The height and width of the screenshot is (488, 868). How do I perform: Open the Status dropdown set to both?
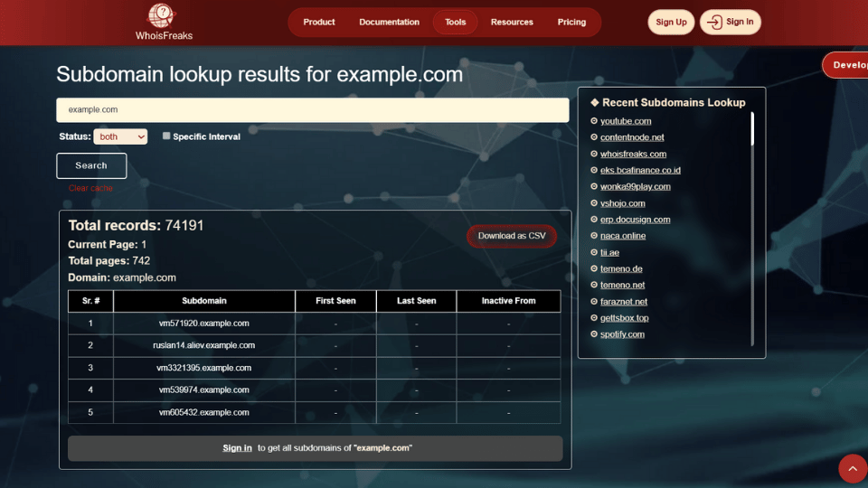tap(120, 136)
